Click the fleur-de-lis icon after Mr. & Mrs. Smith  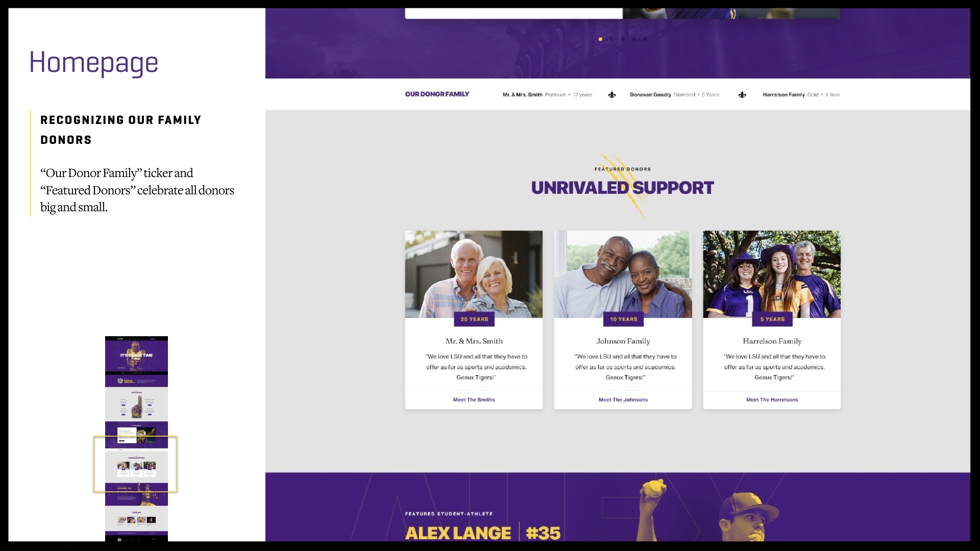tap(612, 95)
